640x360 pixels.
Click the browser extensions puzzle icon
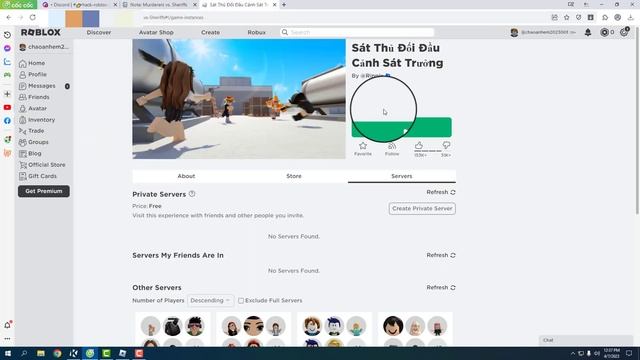click(605, 17)
